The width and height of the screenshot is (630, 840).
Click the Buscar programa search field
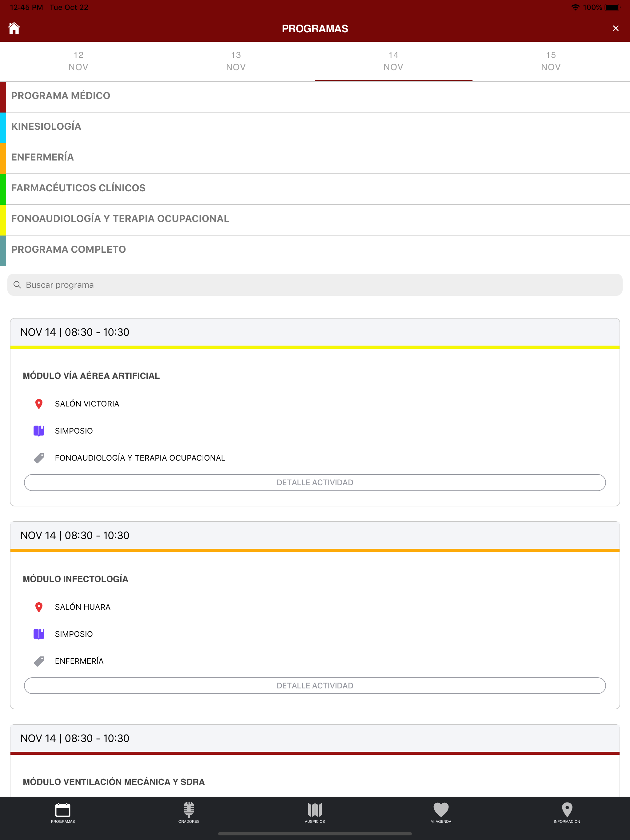pyautogui.click(x=315, y=285)
